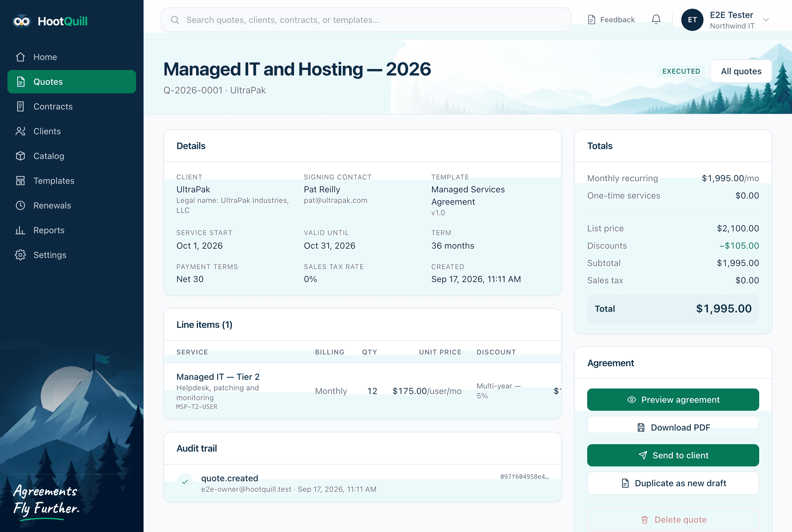Click the Catalog box icon

pyautogui.click(x=20, y=156)
